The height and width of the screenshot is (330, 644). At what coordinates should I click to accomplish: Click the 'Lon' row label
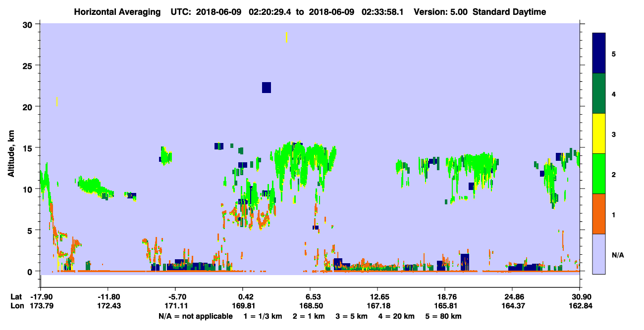16,306
